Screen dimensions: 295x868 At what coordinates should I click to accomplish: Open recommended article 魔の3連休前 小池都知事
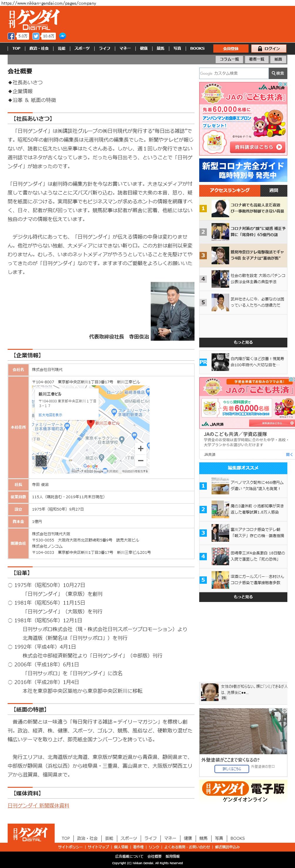243,509
